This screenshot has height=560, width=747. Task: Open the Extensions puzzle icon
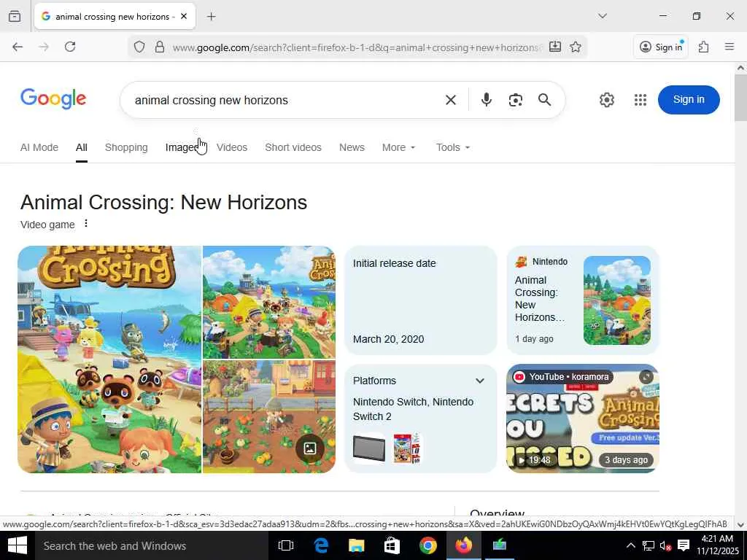703,47
